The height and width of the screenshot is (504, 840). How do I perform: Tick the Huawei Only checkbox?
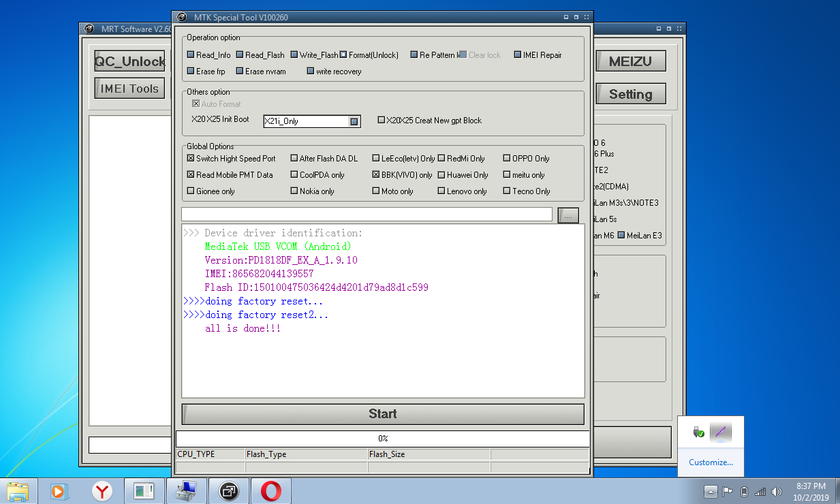(x=441, y=175)
